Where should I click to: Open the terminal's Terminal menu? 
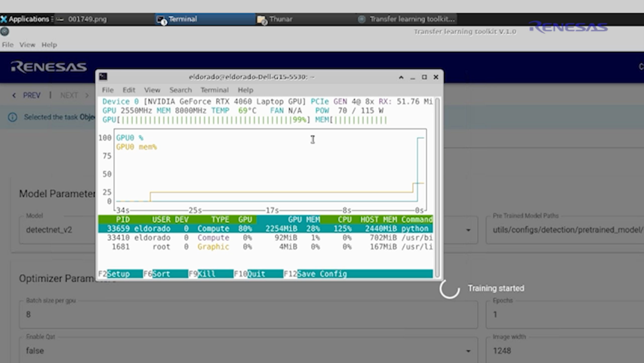[x=214, y=90]
